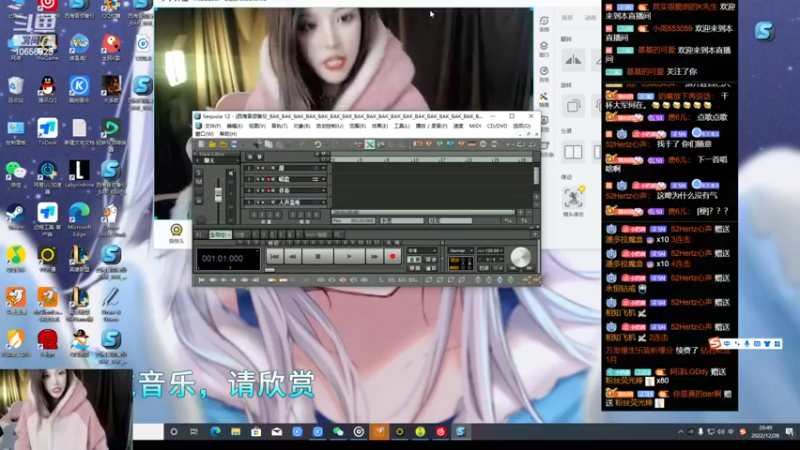Click the fast-forward button in transport

click(374, 257)
